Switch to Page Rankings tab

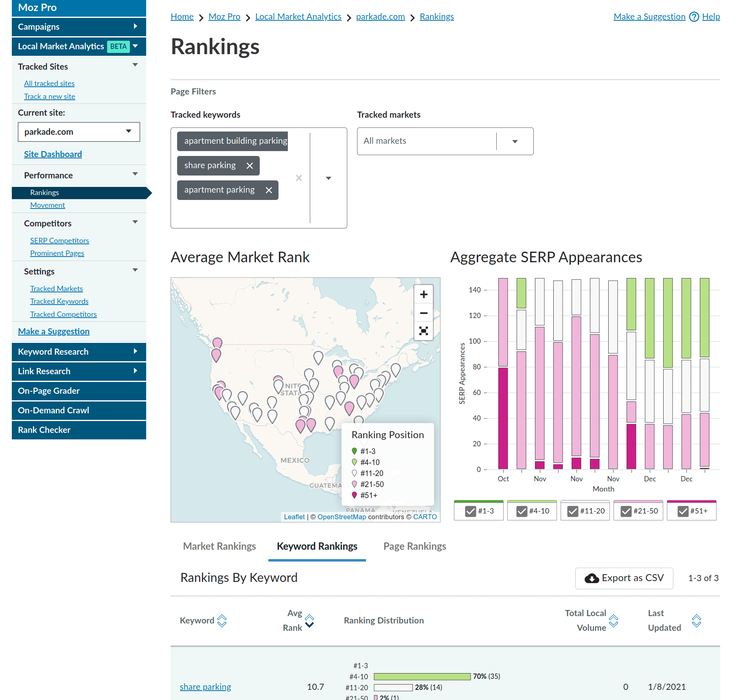415,546
